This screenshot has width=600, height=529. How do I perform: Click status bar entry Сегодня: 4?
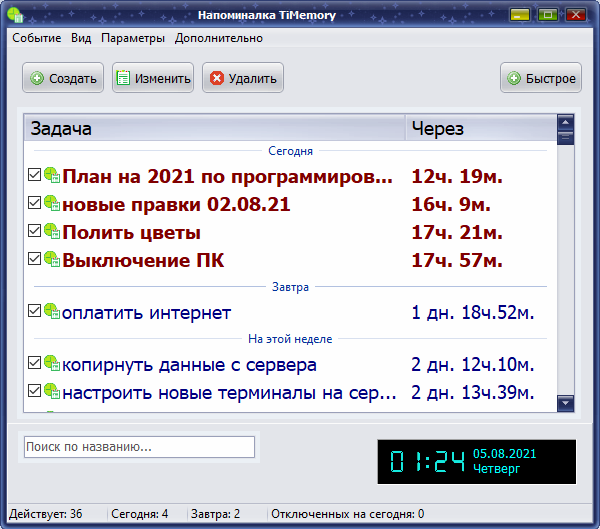coord(139,514)
